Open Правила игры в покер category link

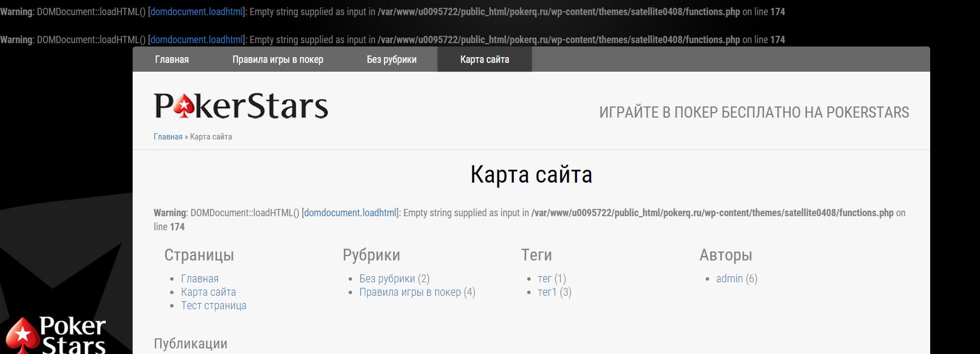coord(410,292)
